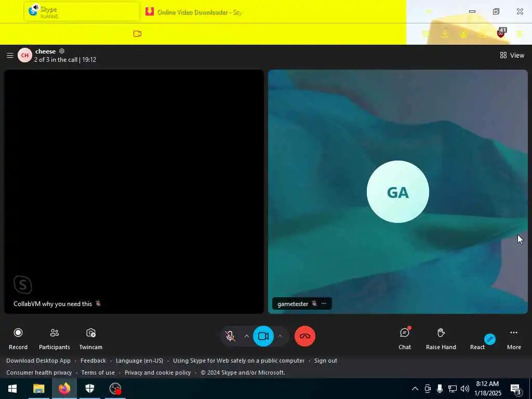Launch Twincam from the call toolbar
This screenshot has width=532, height=399.
tap(90, 338)
